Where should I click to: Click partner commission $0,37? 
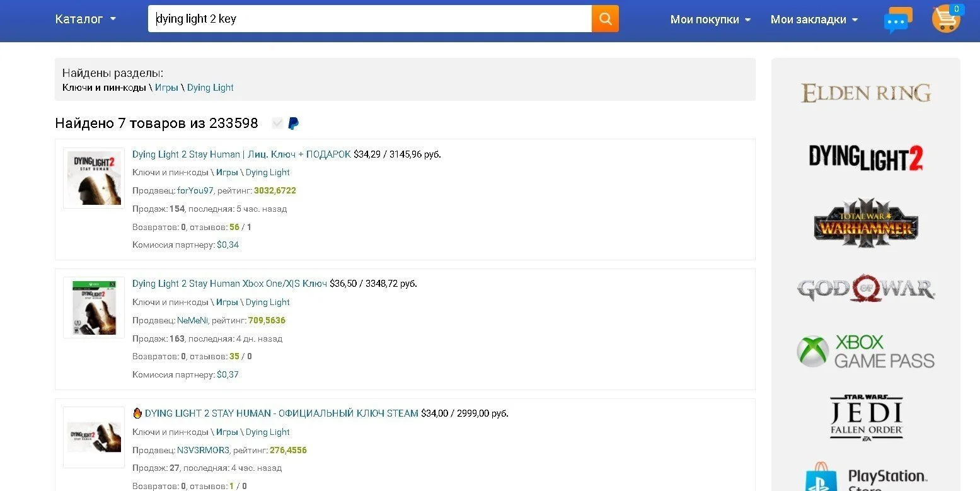pos(228,375)
